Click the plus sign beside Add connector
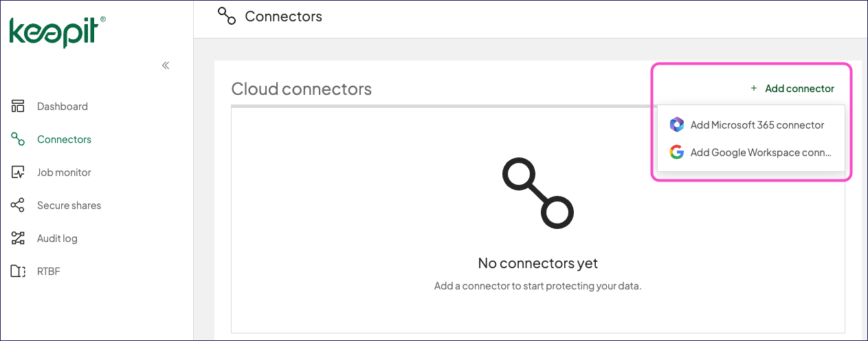 click(x=754, y=88)
